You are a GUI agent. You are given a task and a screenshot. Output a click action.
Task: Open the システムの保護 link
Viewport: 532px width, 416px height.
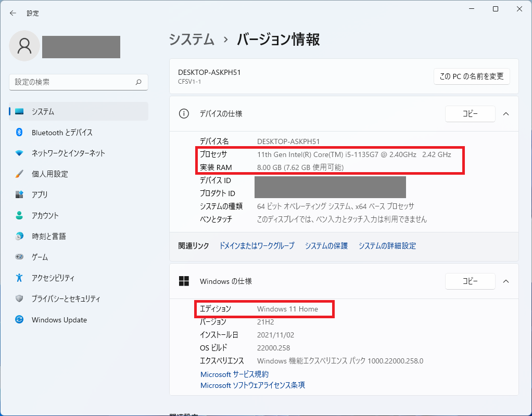(326, 246)
